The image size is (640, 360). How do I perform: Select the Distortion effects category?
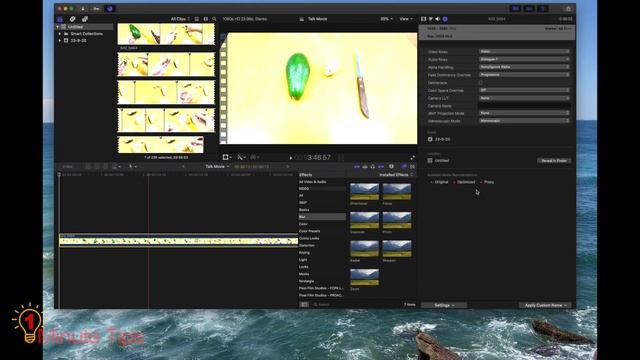(x=307, y=245)
